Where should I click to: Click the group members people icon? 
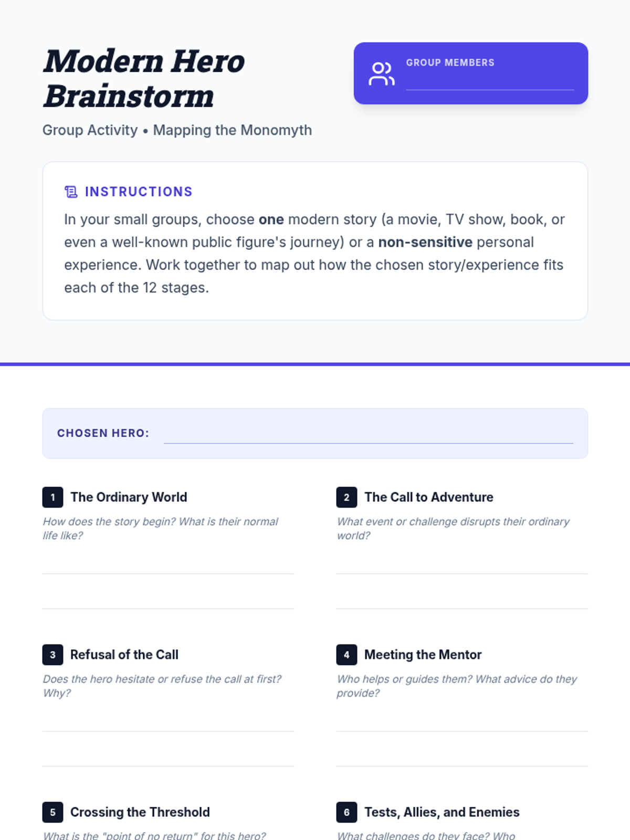[382, 73]
